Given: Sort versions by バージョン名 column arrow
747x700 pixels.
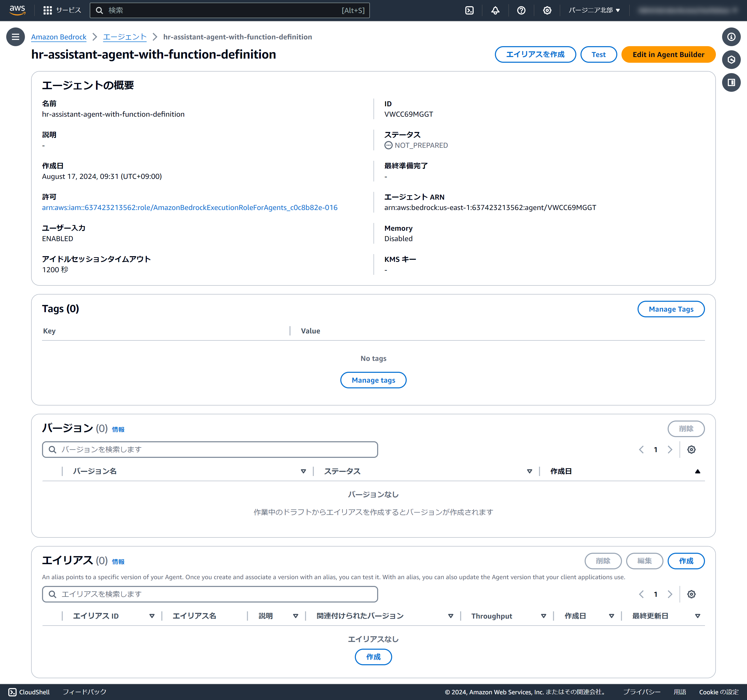Looking at the screenshot, I should click(303, 471).
